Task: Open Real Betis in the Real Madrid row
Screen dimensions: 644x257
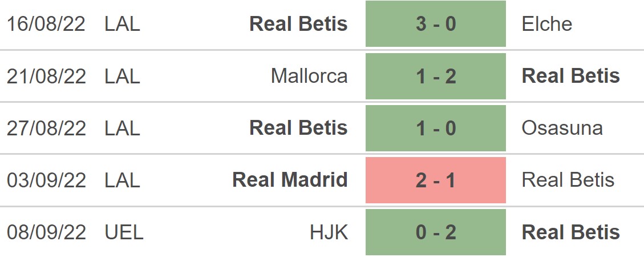Action: tap(568, 180)
